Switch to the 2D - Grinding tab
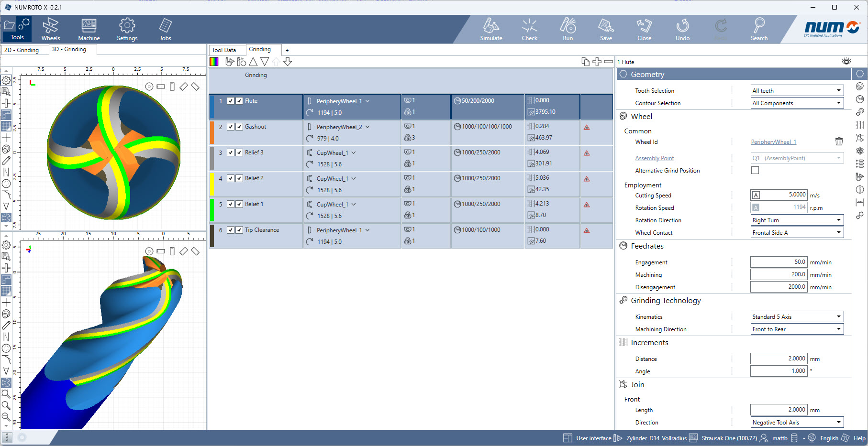868x446 pixels. coord(22,50)
